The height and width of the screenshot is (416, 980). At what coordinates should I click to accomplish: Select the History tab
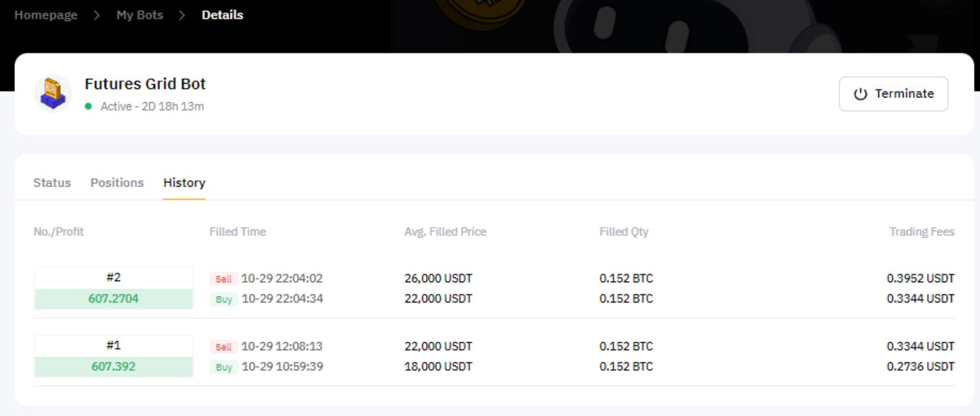pyautogui.click(x=184, y=182)
